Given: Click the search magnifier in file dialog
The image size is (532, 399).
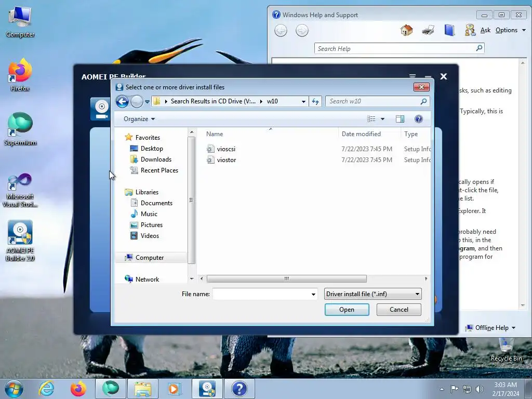Looking at the screenshot, I should pyautogui.click(x=423, y=101).
